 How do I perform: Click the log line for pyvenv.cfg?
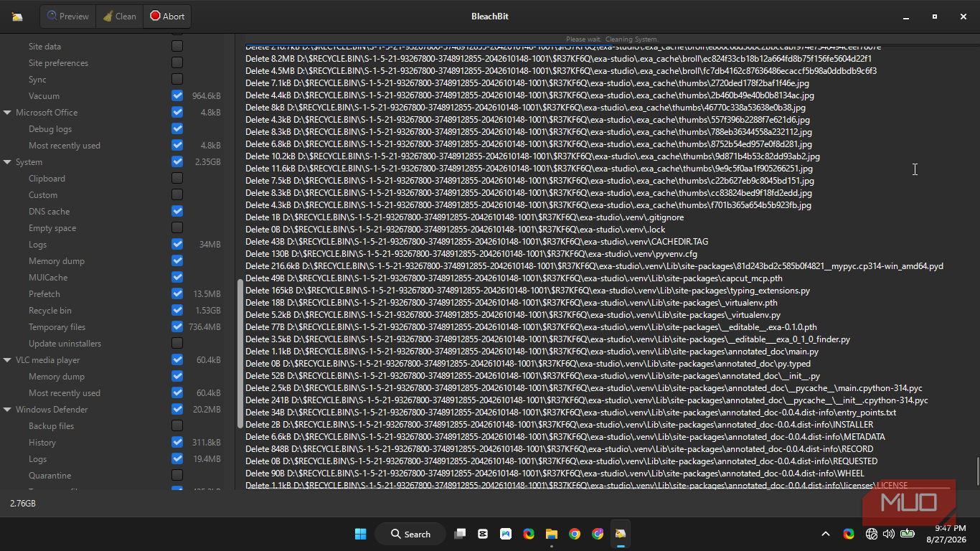pos(471,254)
